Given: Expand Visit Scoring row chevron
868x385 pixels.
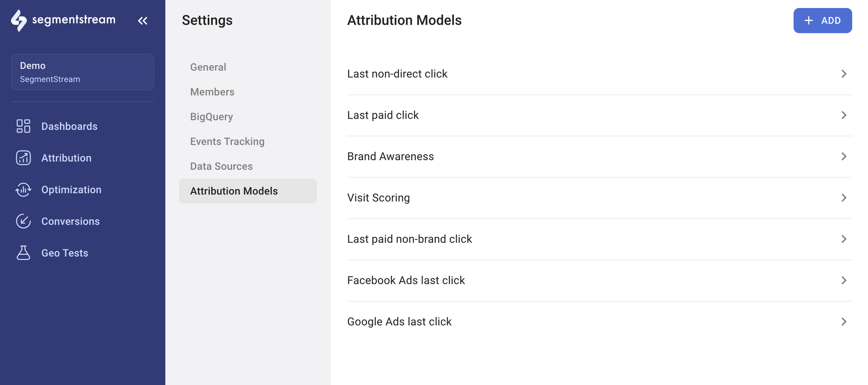Looking at the screenshot, I should tap(844, 198).
